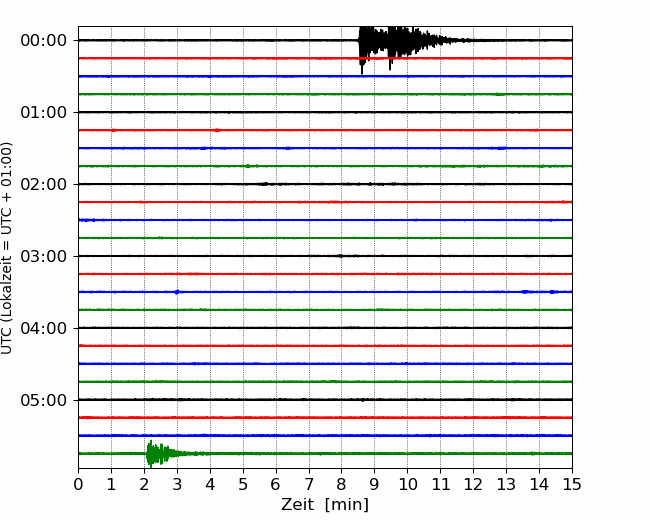Click the vertical 'UTC (Lokalzeit = UTC + 01:00)' label
This screenshot has height=520, width=650.
pyautogui.click(x=7, y=248)
